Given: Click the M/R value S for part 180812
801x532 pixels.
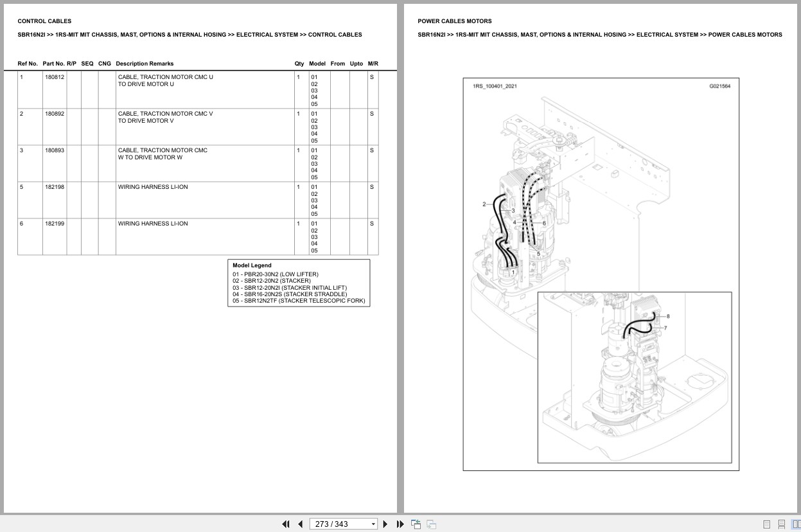Looking at the screenshot, I should [371, 77].
